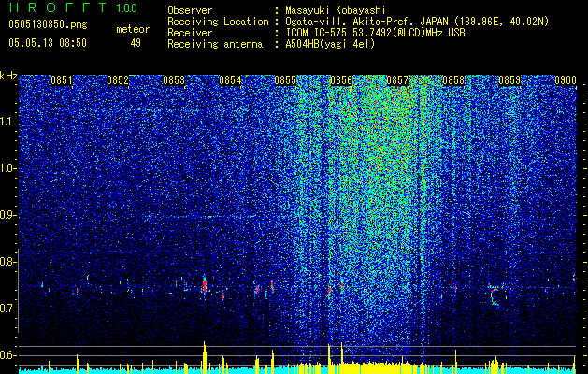Click the 0854 time marker
588x374 pixels.
pyautogui.click(x=230, y=80)
